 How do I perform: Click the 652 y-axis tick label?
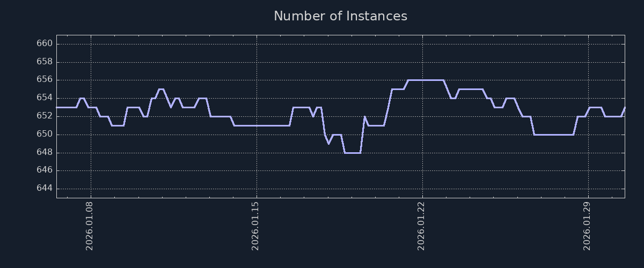pos(45,116)
